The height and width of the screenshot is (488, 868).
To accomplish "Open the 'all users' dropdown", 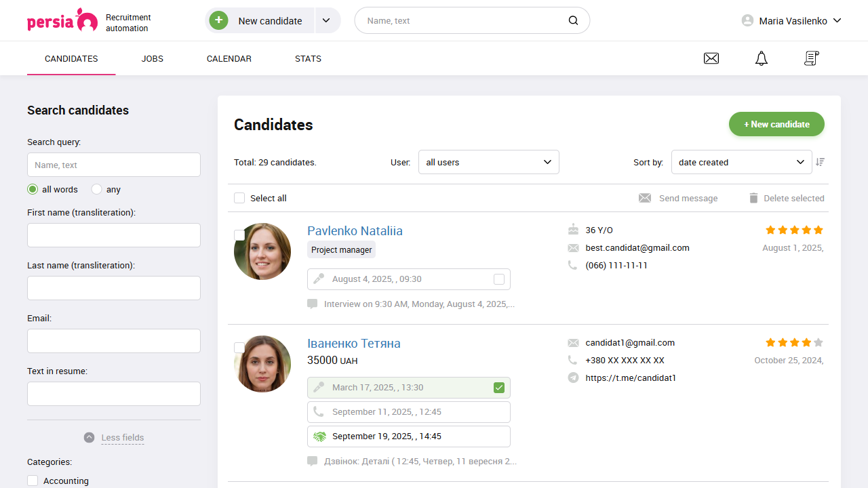I will pos(488,162).
